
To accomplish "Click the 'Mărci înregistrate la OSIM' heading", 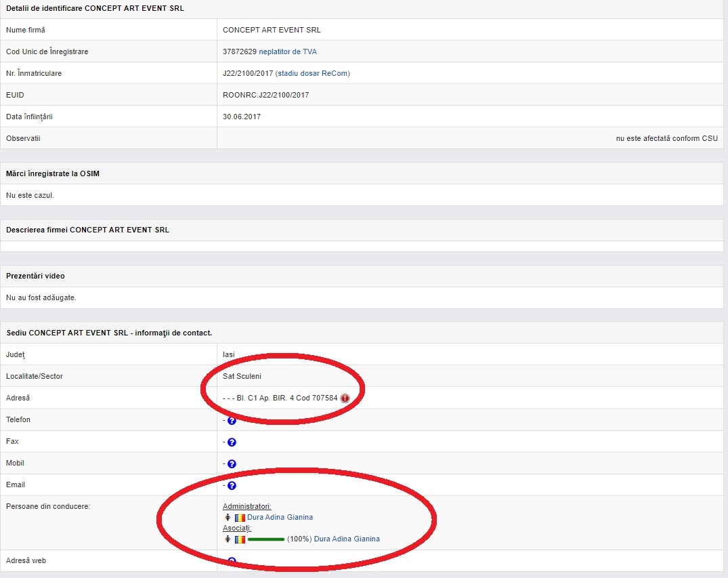I will (x=53, y=173).
